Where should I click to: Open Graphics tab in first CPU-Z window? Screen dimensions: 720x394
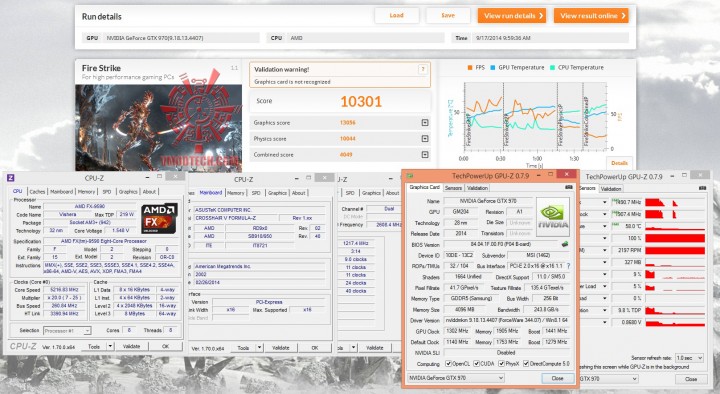(x=128, y=191)
